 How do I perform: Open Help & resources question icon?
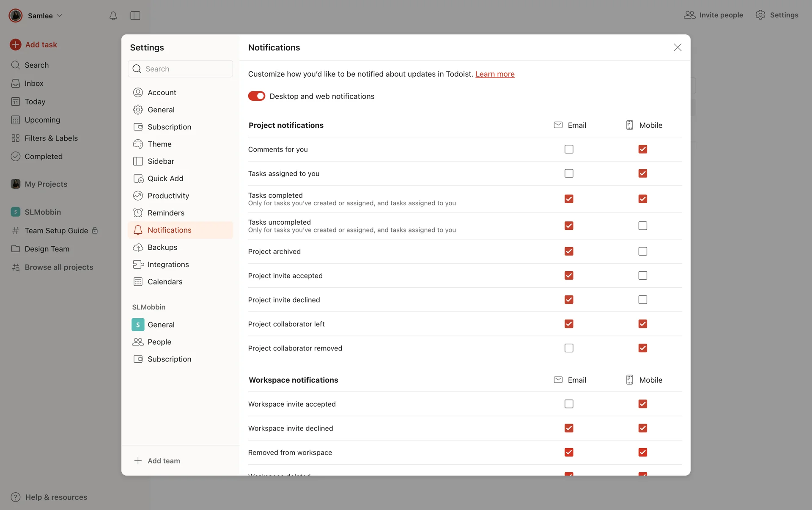pos(16,497)
